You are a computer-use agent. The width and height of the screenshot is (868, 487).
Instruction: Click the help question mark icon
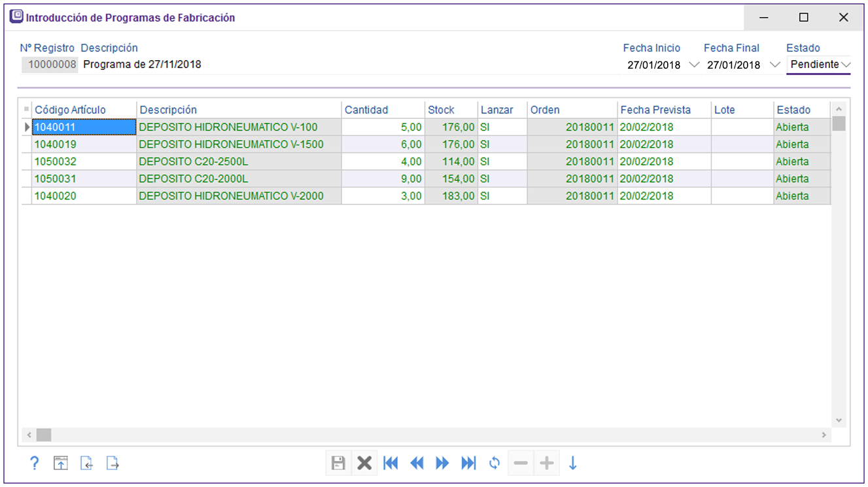[x=35, y=463]
